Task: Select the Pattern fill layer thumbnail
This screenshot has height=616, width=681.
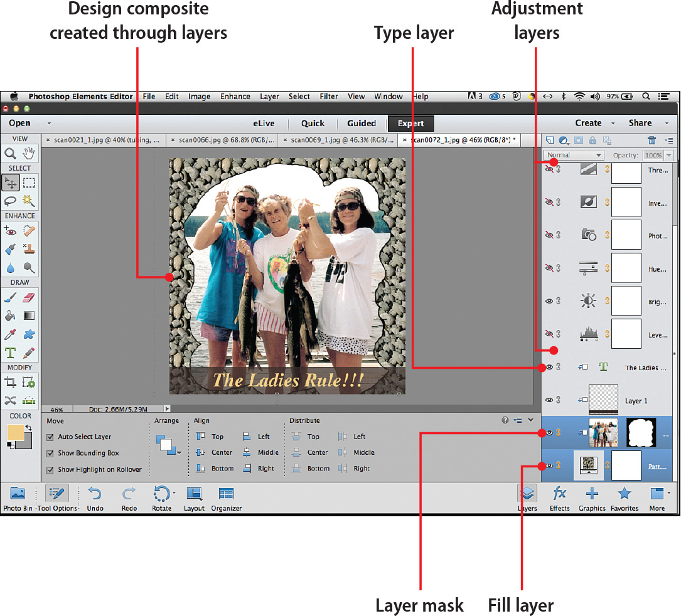Action: click(589, 465)
